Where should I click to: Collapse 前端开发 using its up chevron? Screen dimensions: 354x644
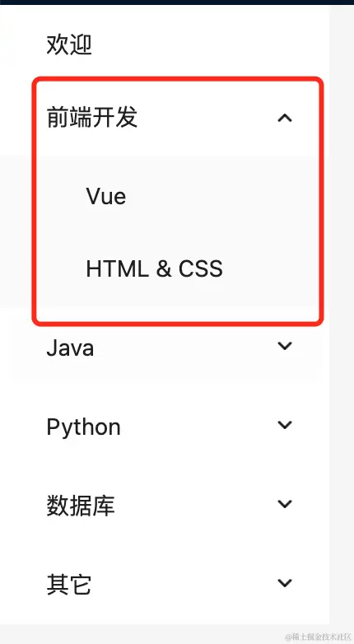[285, 119]
